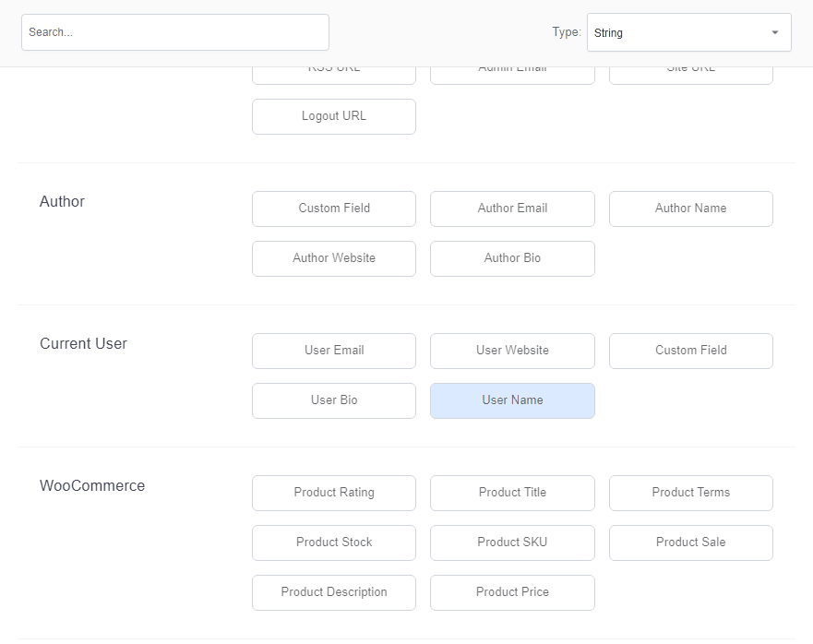813x644 pixels.
Task: Pick the Product Stock field
Action: [334, 543]
